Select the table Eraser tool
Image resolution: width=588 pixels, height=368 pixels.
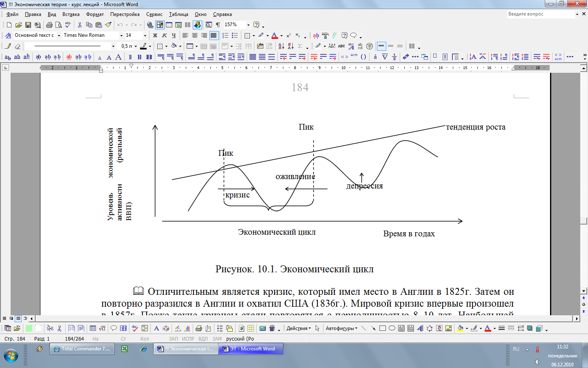[18, 46]
